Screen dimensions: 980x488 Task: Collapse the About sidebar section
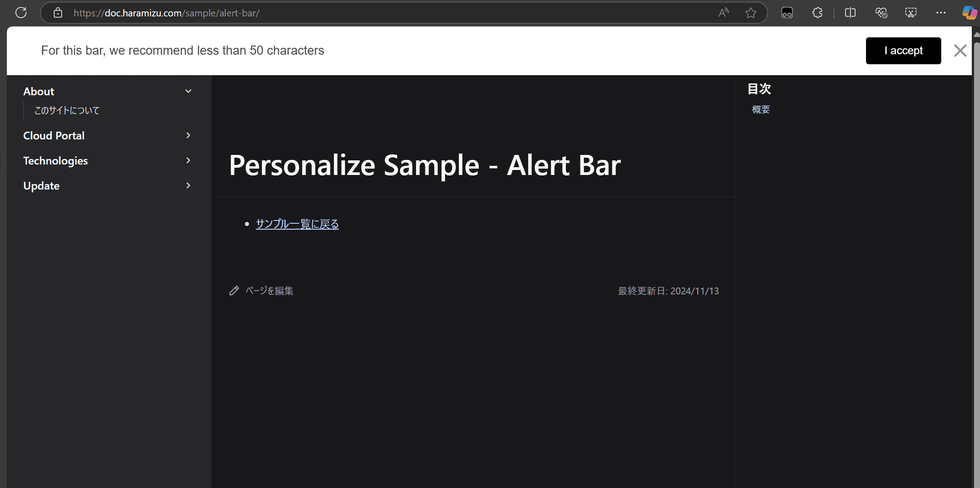point(188,91)
